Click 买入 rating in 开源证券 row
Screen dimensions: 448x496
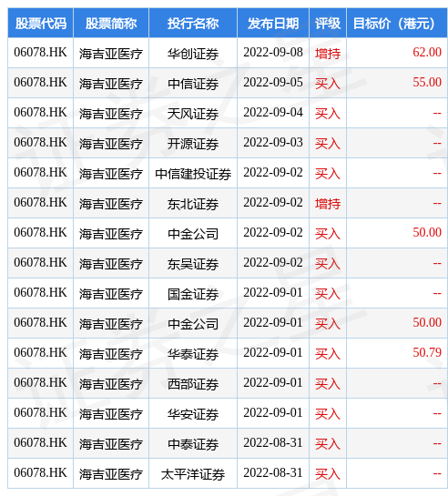[328, 144]
